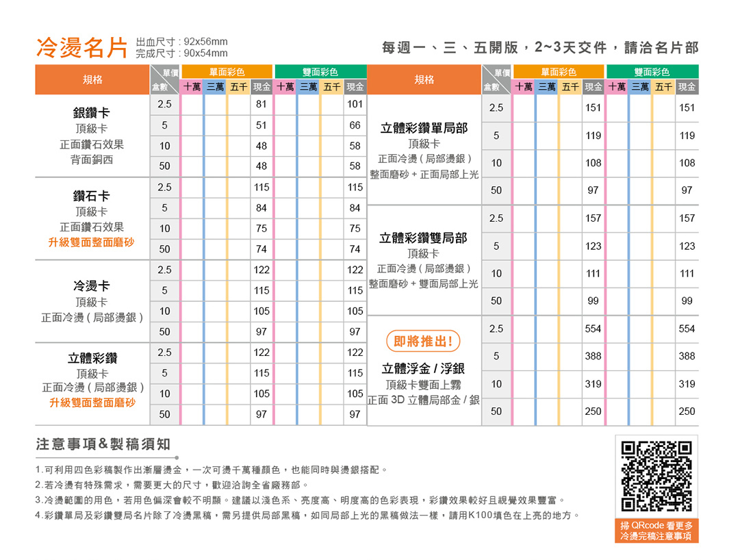Viewport: 753px width, 560px height.
Task: Click 立體彩鑽雙局部 single-sided price '157'
Action: (593, 218)
